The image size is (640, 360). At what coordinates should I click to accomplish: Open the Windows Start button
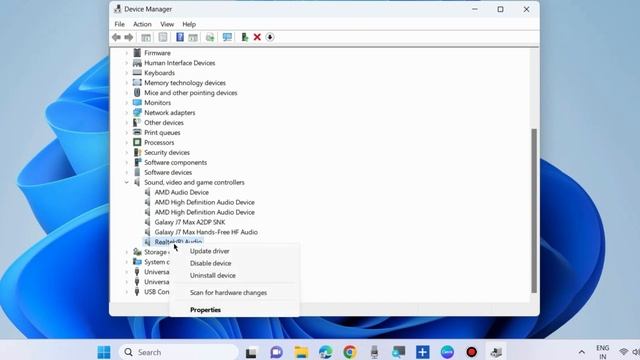tap(104, 352)
